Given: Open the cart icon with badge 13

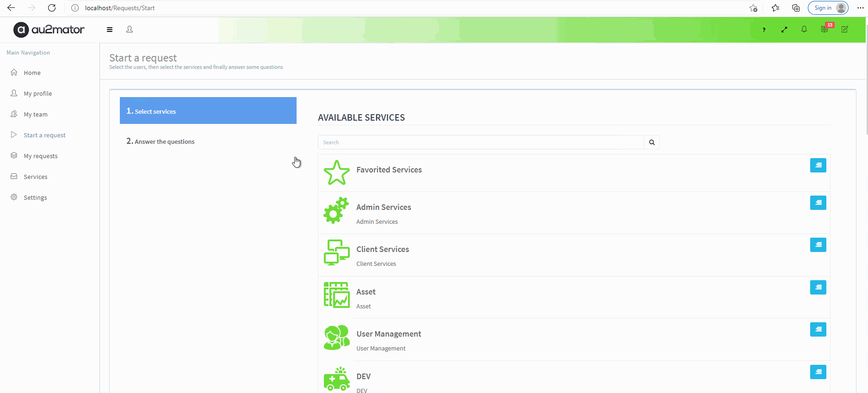Looking at the screenshot, I should [825, 29].
